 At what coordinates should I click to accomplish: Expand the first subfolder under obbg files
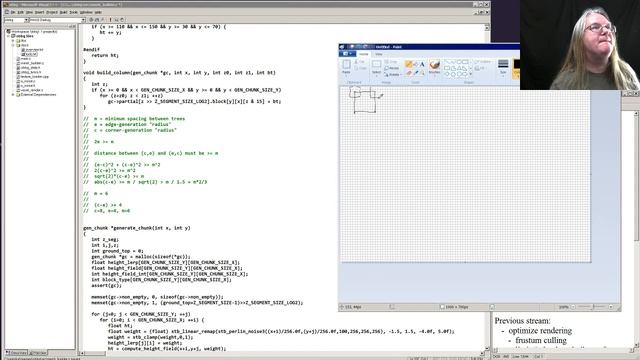click(x=13, y=41)
